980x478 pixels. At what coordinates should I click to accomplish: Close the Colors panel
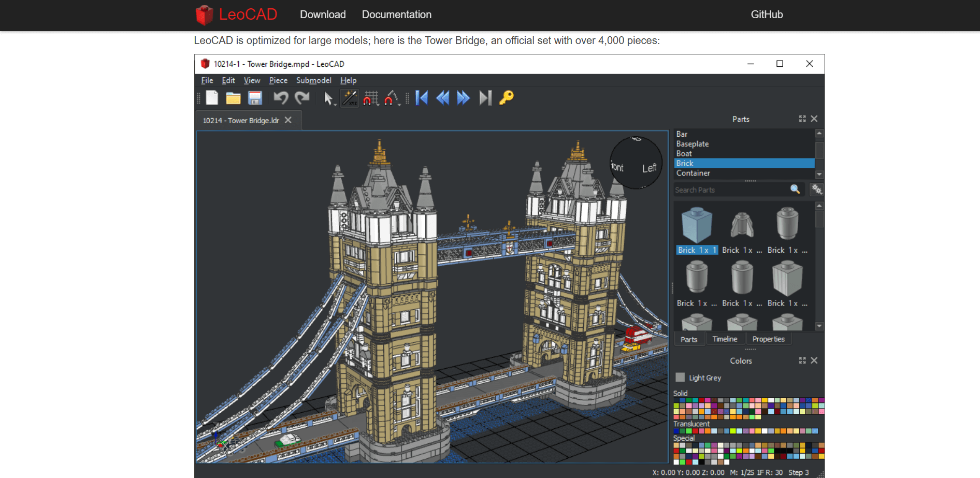pos(814,360)
